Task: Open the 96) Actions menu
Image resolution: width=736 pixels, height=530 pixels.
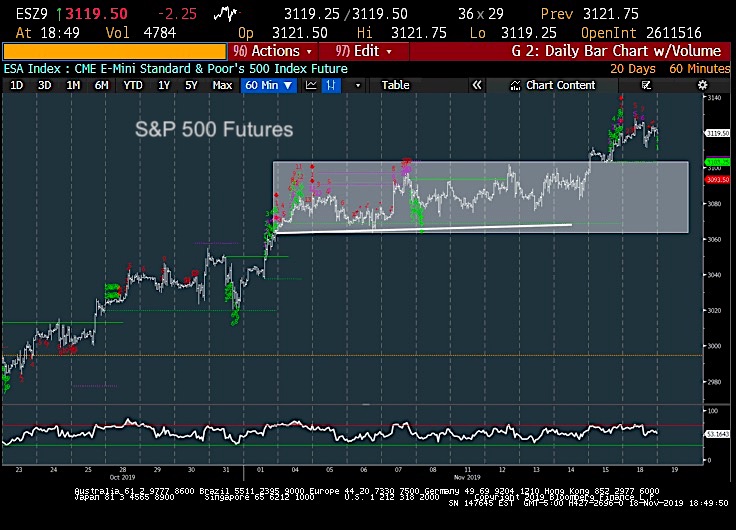Action: tap(273, 51)
